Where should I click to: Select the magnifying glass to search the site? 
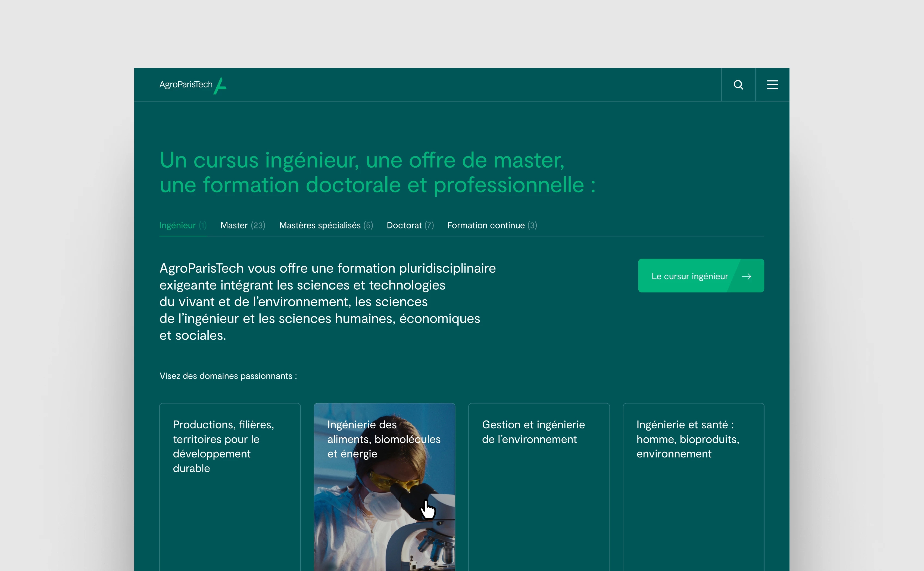coord(738,84)
